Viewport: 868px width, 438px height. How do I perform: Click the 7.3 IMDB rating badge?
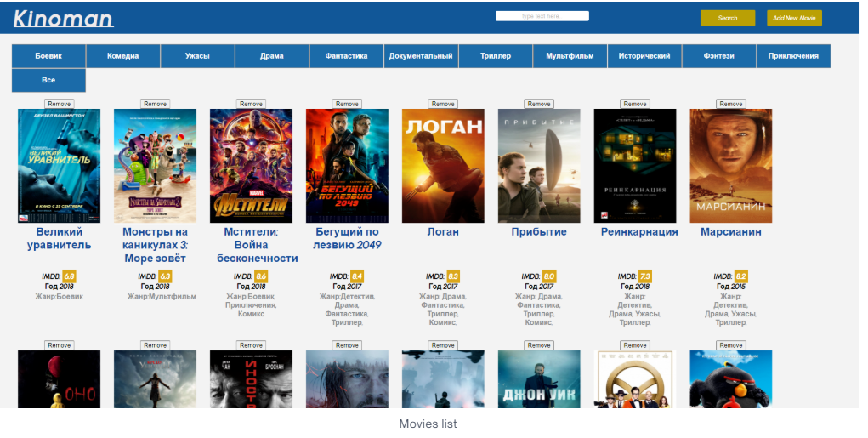tap(645, 276)
